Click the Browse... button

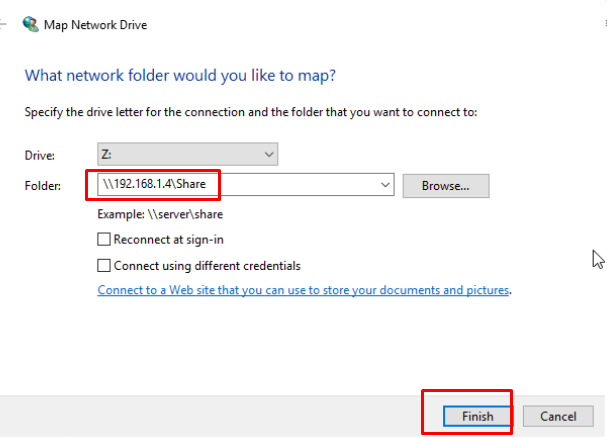click(x=445, y=185)
